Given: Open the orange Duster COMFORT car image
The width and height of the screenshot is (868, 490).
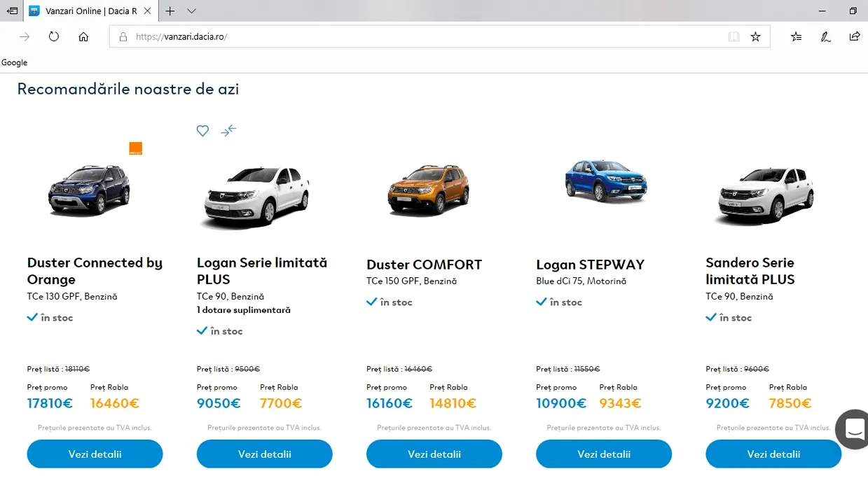Looking at the screenshot, I should point(429,189).
